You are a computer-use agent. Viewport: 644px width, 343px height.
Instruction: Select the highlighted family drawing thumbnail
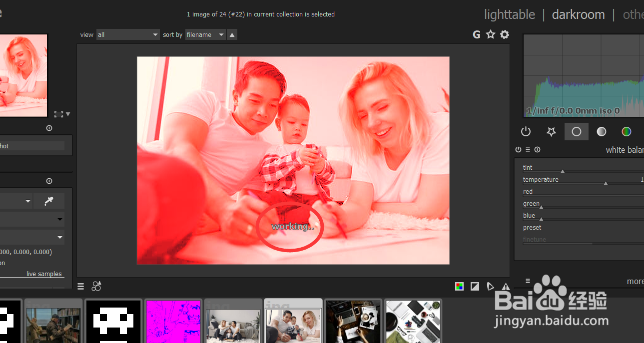coord(293,321)
